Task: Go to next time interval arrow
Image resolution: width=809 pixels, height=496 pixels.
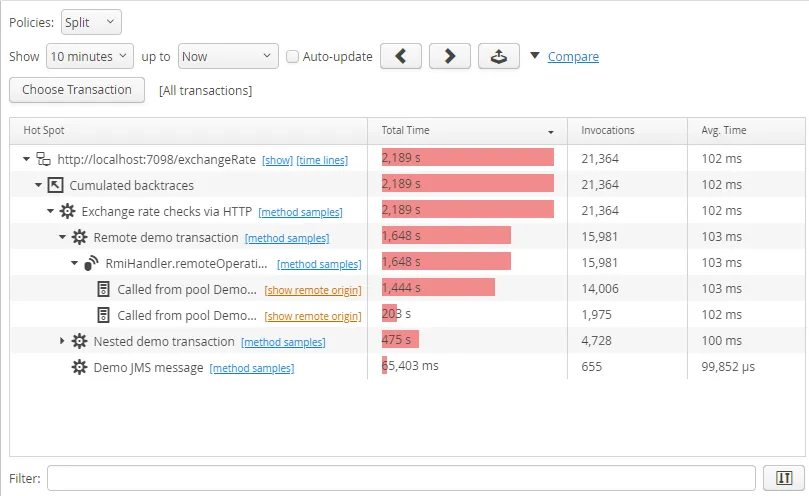Action: tap(450, 56)
